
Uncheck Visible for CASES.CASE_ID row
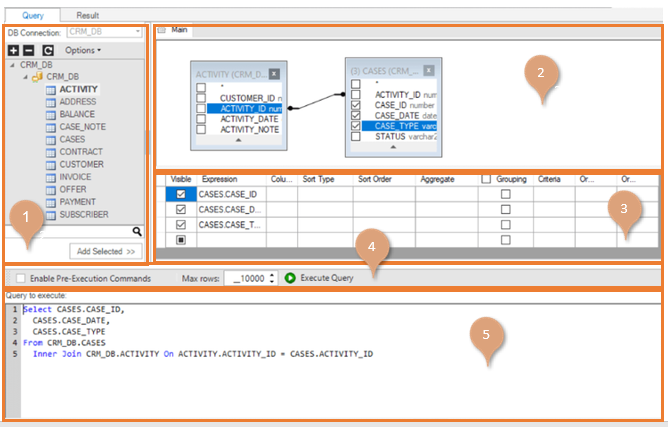click(181, 194)
